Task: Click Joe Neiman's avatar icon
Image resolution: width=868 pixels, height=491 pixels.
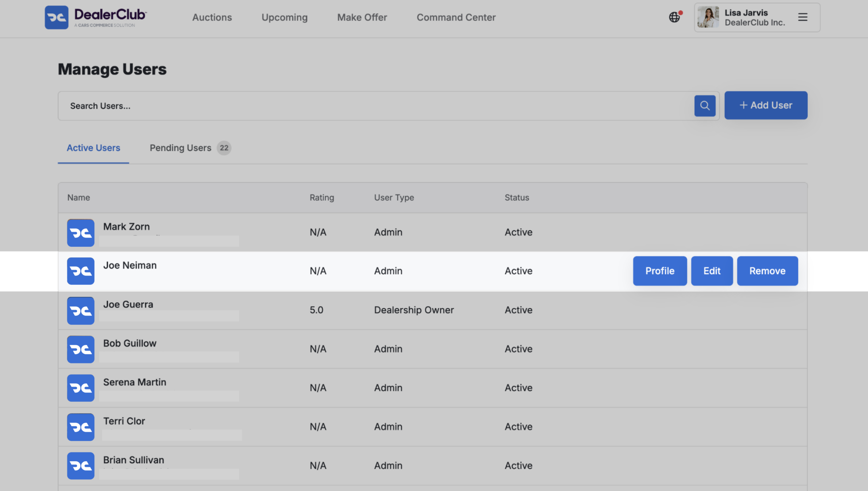Action: pos(81,271)
